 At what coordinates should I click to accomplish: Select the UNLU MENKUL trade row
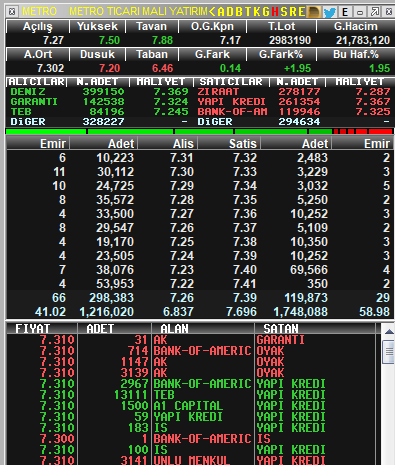pyautogui.click(x=191, y=460)
